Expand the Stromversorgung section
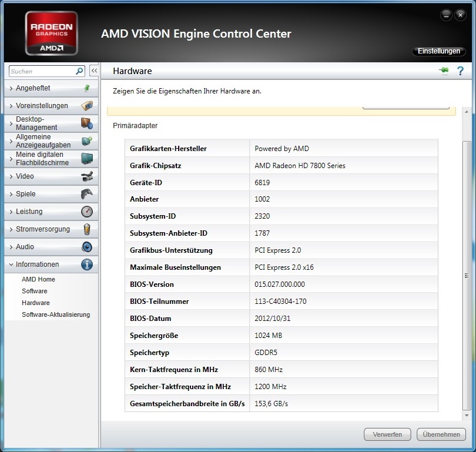This screenshot has height=452, width=476. [x=51, y=229]
